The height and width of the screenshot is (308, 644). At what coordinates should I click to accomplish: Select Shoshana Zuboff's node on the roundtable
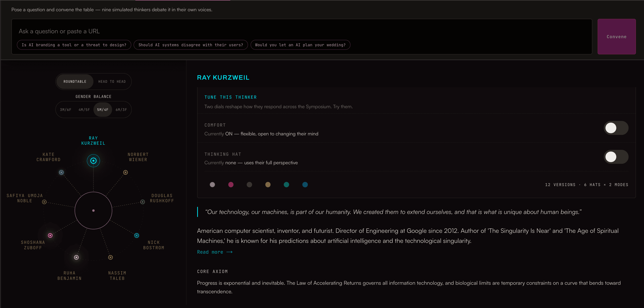50,235
